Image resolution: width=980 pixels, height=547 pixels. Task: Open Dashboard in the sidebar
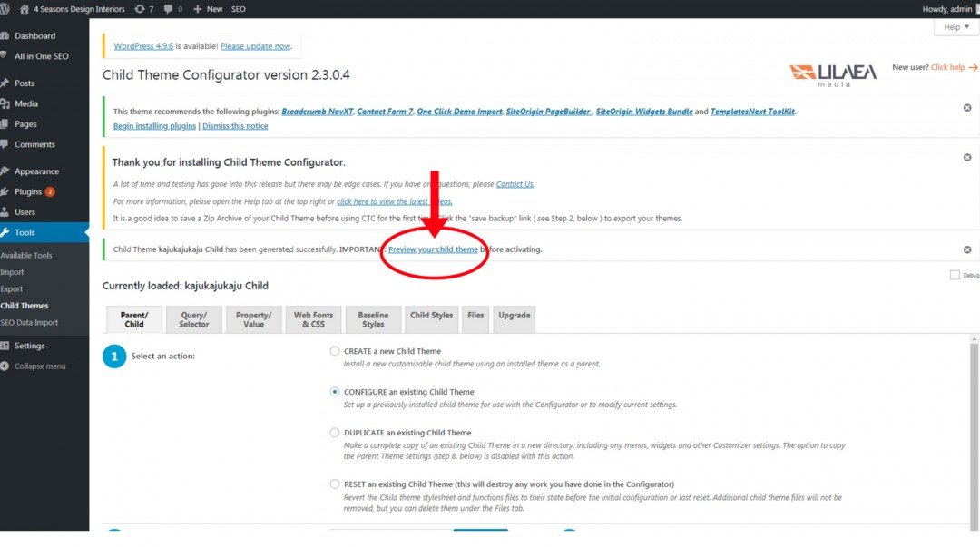pos(35,35)
